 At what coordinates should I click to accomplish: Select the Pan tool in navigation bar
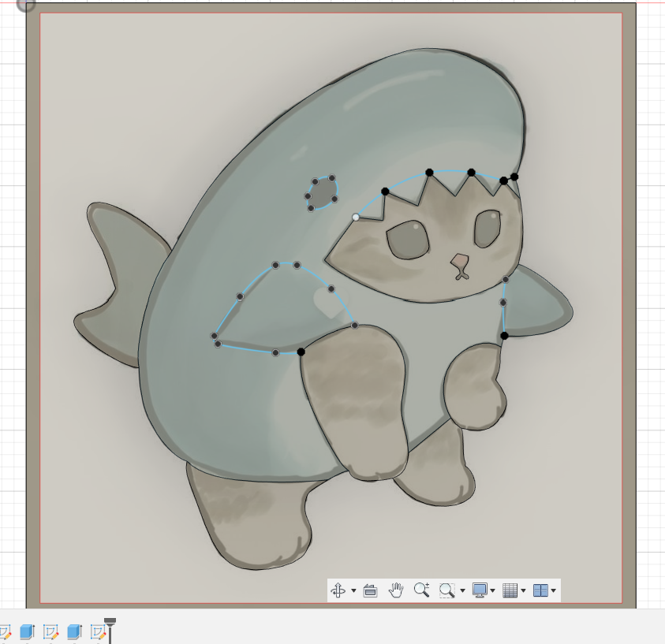[x=397, y=590]
